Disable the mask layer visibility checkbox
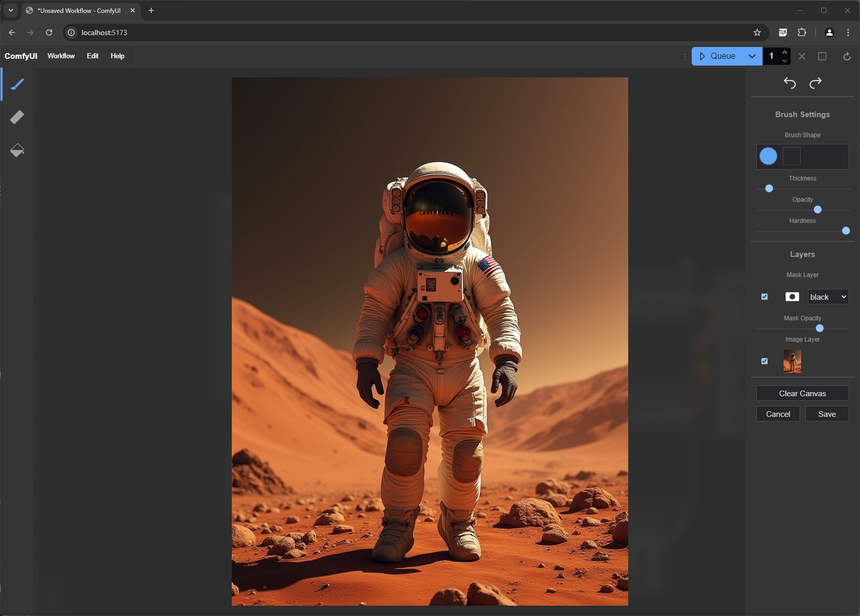 pyautogui.click(x=765, y=297)
